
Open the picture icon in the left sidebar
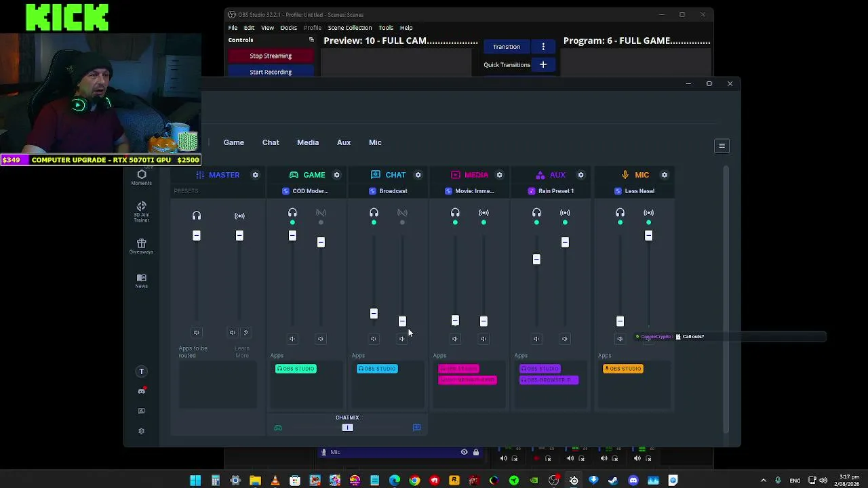141,411
